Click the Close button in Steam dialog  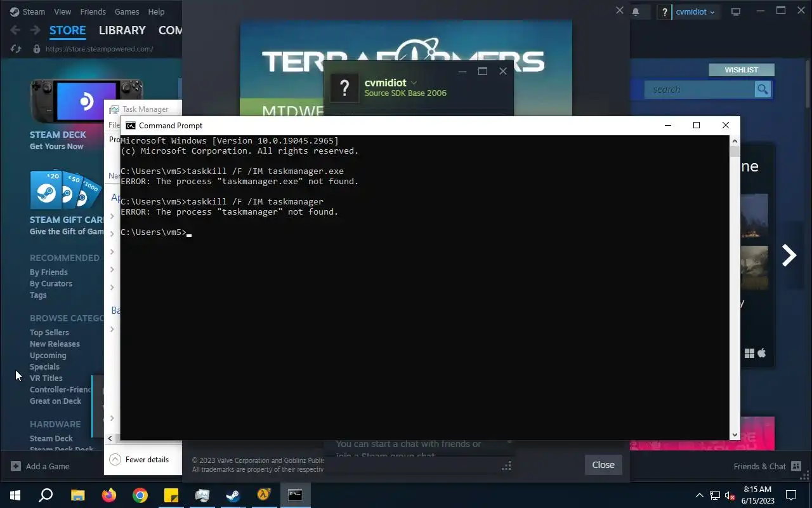603,465
